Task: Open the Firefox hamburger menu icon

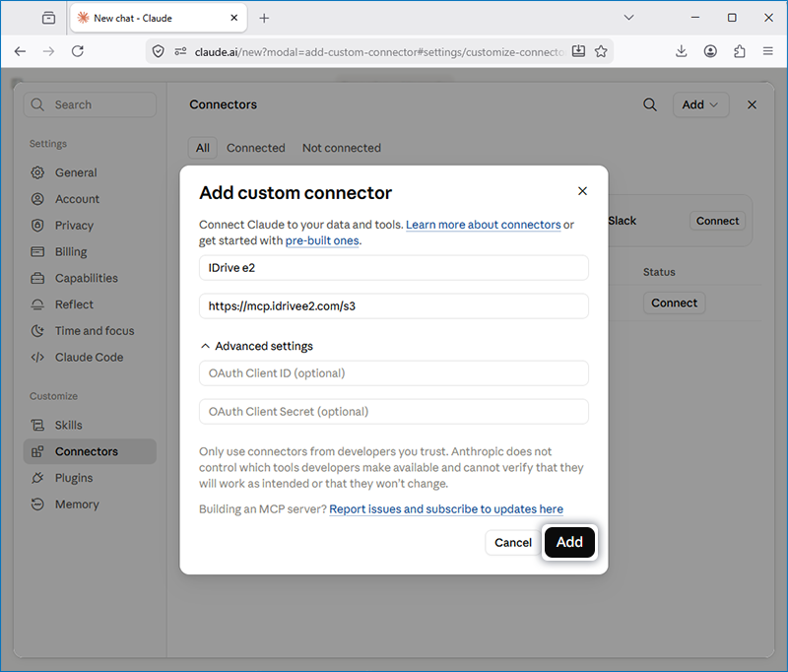Action: point(768,51)
